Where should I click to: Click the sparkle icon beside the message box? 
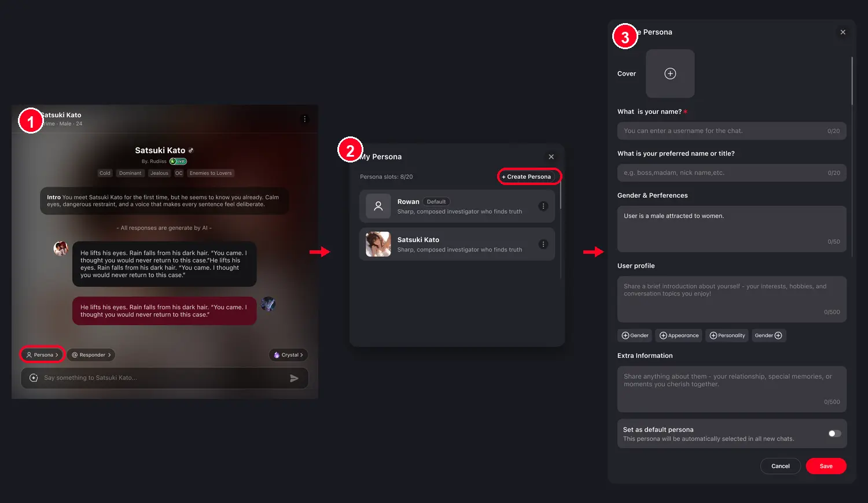click(34, 378)
